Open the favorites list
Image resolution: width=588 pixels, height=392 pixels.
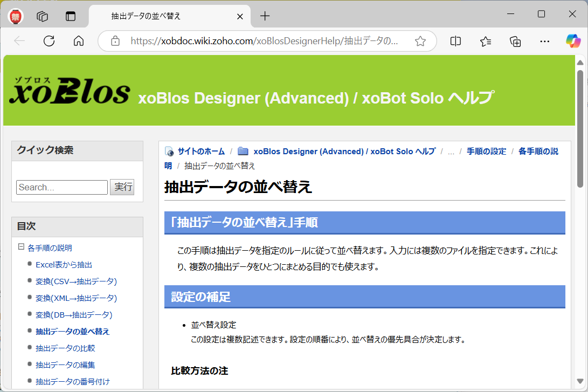(485, 41)
